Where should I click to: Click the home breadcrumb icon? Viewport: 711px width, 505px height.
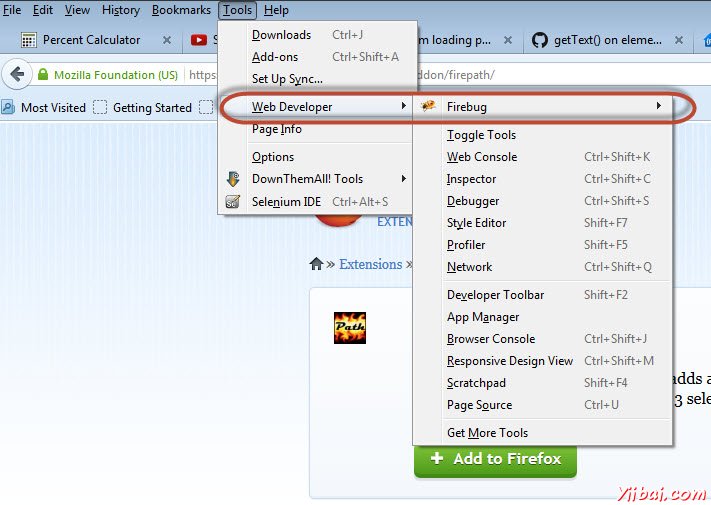(x=316, y=264)
